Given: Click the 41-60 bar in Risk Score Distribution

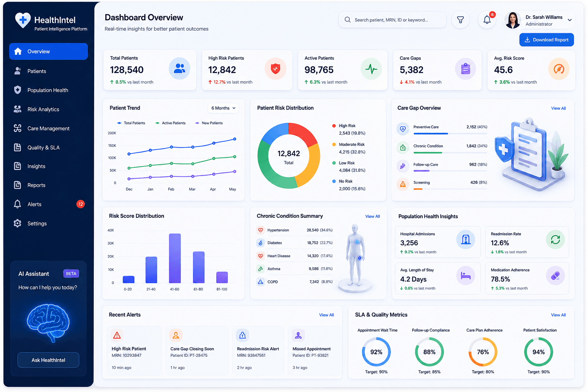Looking at the screenshot, I should tap(175, 258).
